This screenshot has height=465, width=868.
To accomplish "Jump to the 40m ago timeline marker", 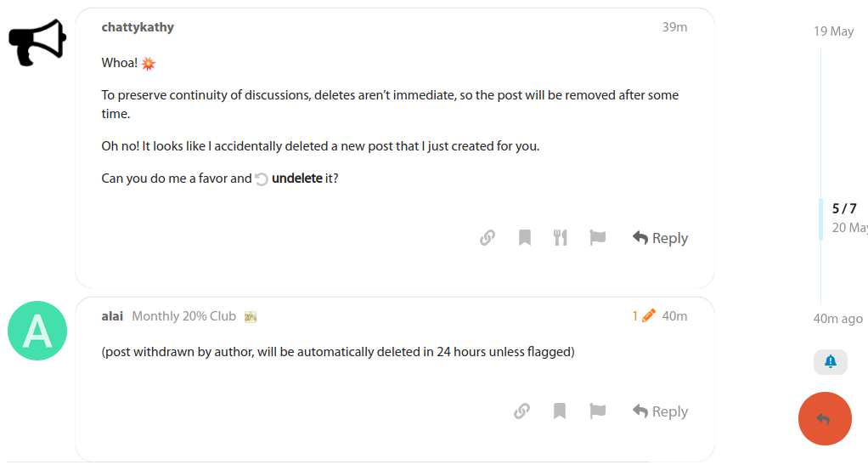I will tap(837, 319).
